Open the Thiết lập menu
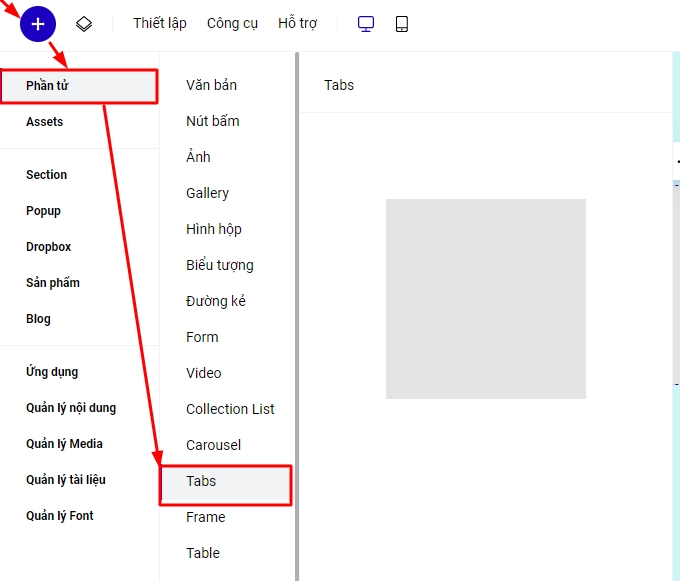This screenshot has width=680, height=581. tap(160, 24)
